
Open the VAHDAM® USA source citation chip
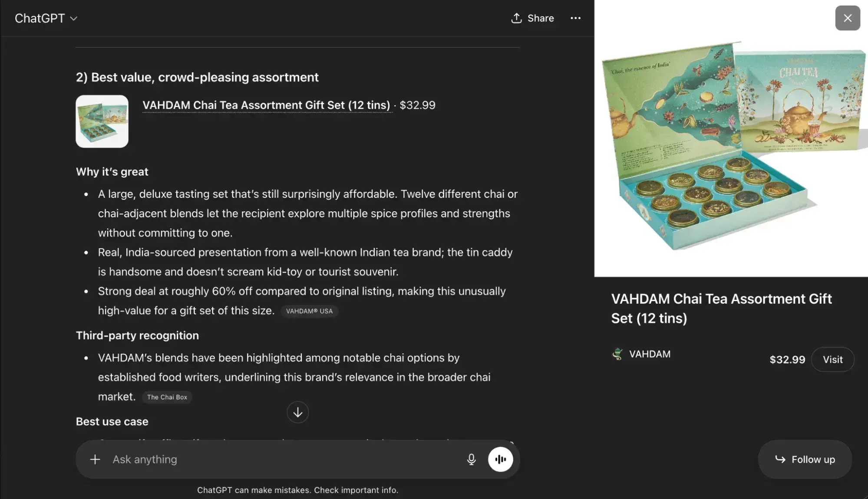pyautogui.click(x=309, y=311)
